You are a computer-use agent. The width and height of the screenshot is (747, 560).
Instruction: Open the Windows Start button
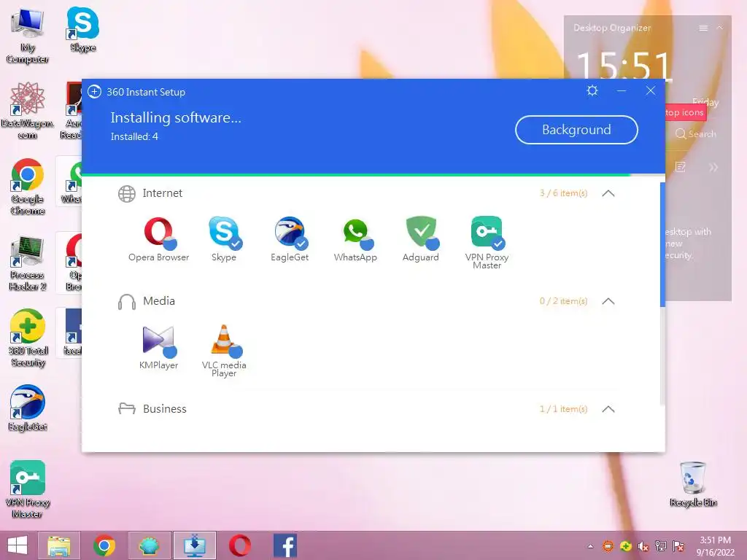18,545
